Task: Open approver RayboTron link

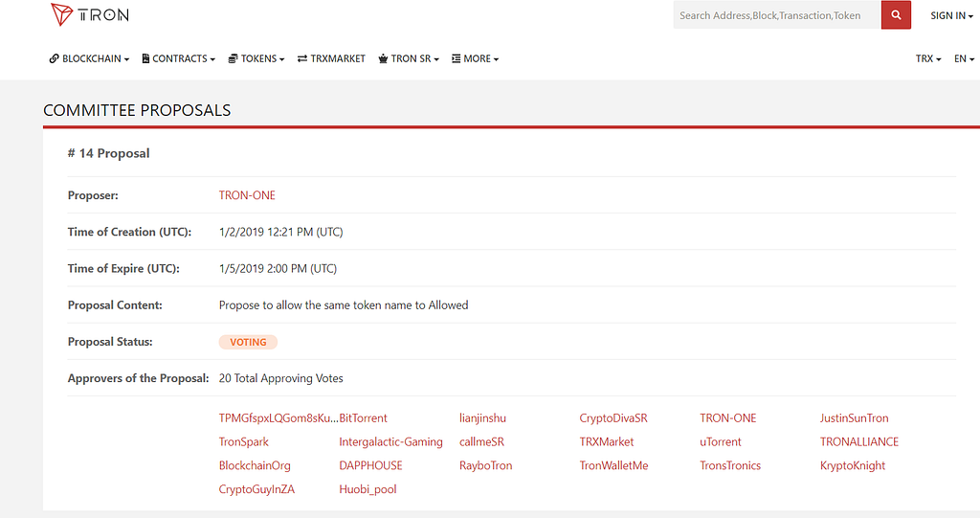Action: 485,465
